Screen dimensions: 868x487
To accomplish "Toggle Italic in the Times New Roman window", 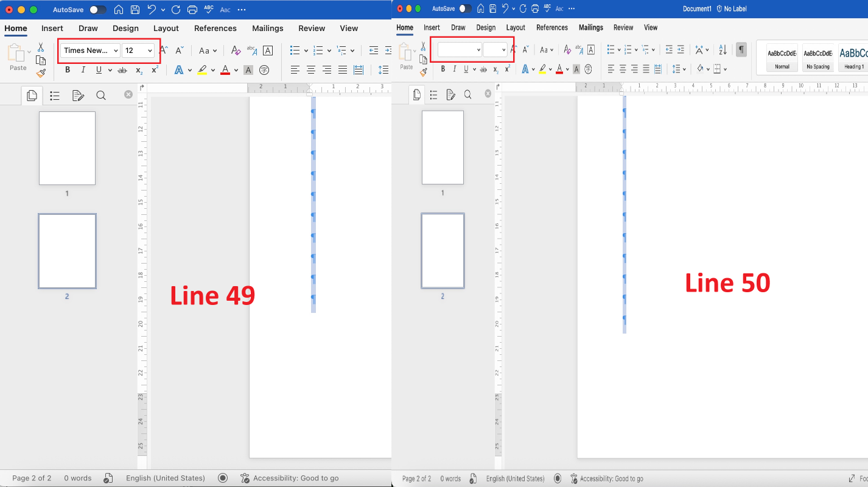I will [83, 70].
